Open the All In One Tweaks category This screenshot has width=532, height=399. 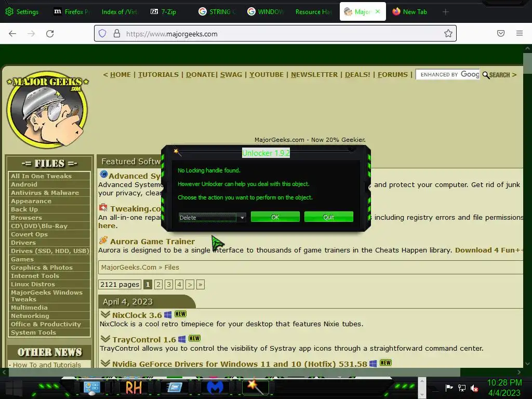(49, 176)
